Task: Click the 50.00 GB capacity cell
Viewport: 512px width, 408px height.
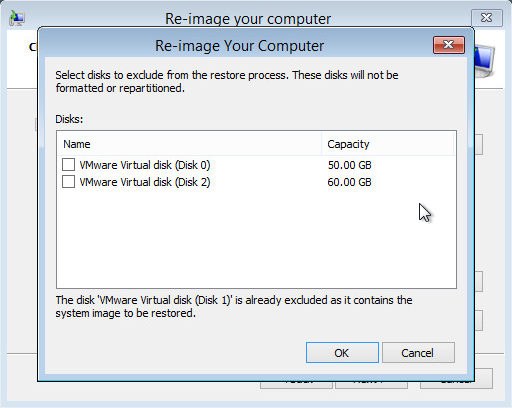Action: tap(349, 165)
